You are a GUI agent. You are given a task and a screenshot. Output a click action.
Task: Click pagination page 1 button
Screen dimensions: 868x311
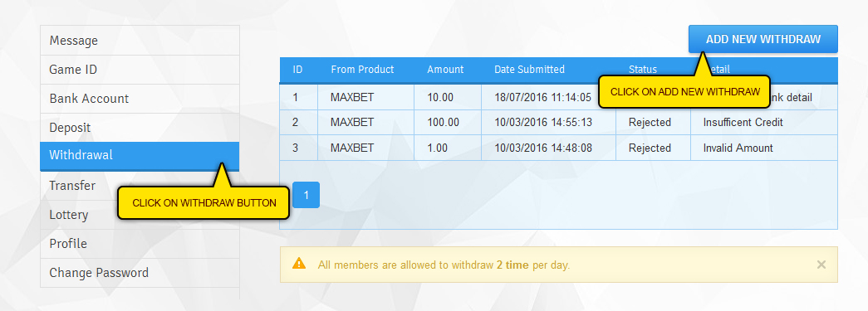(x=306, y=195)
